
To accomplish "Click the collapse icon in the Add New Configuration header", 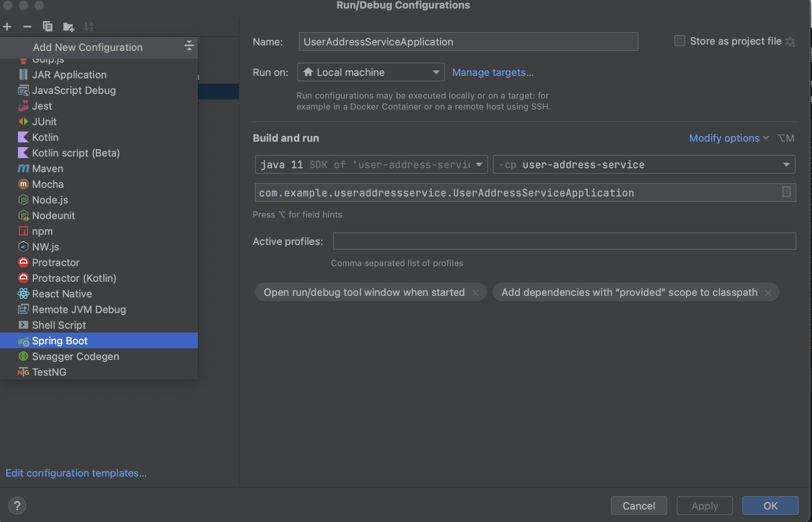I will coord(189,46).
